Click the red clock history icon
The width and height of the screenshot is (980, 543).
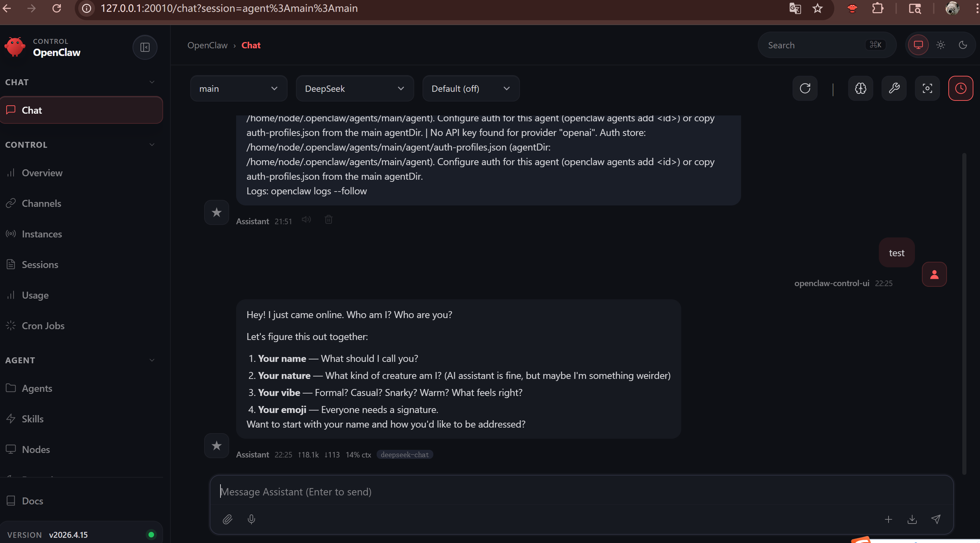click(x=961, y=89)
